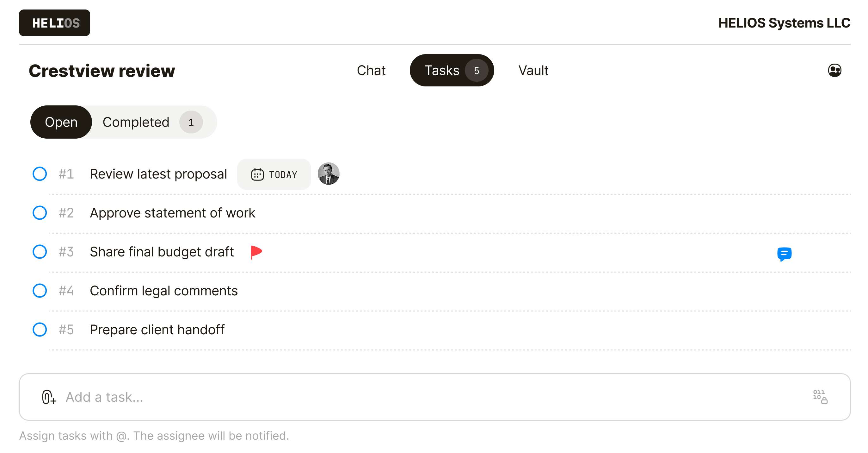Image resolution: width=868 pixels, height=453 pixels.
Task: Toggle the circle on Confirm legal comments
Action: pos(40,290)
